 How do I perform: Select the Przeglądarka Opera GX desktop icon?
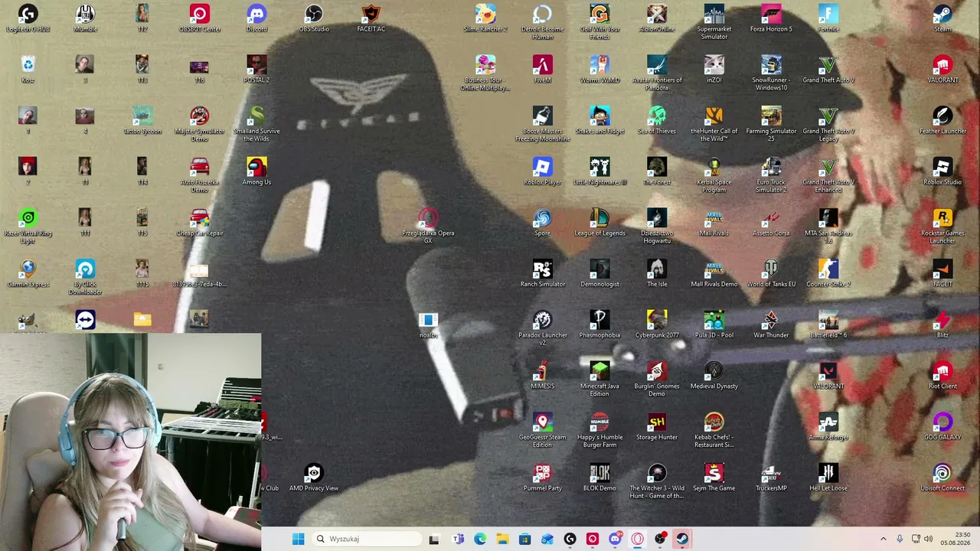point(428,227)
